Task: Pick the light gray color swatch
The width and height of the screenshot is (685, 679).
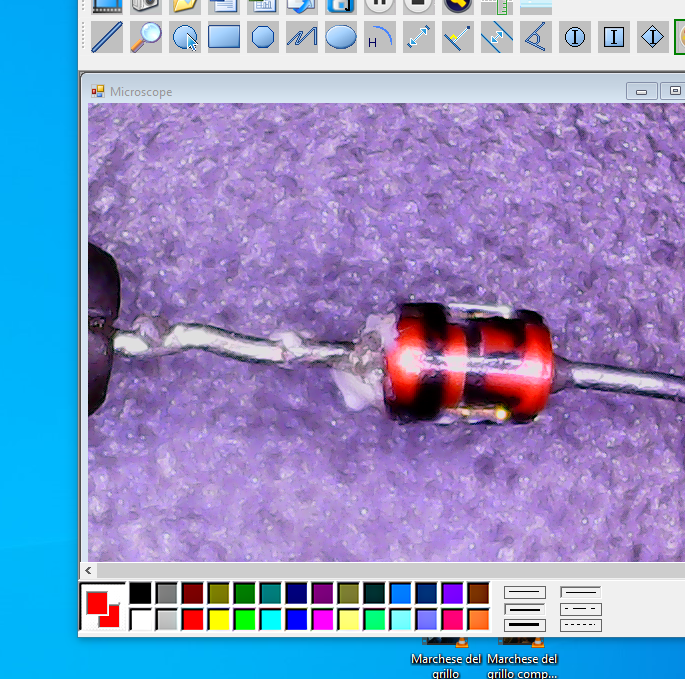Action: [166, 619]
